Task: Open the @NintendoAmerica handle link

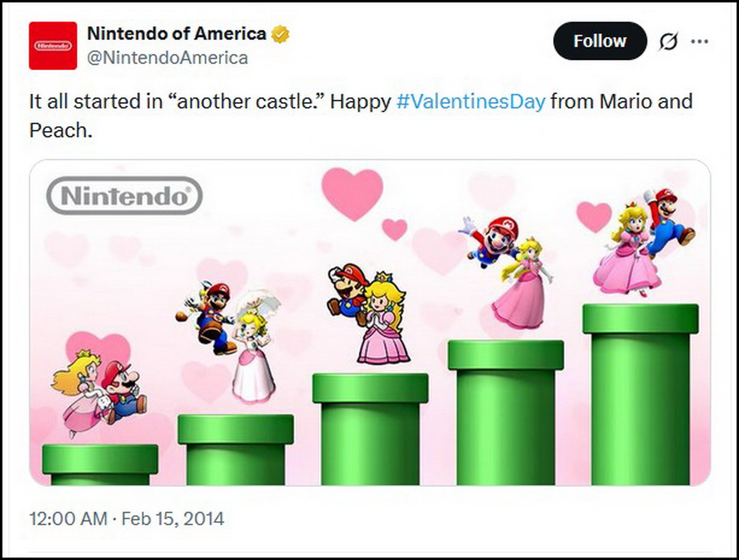Action: [x=168, y=58]
